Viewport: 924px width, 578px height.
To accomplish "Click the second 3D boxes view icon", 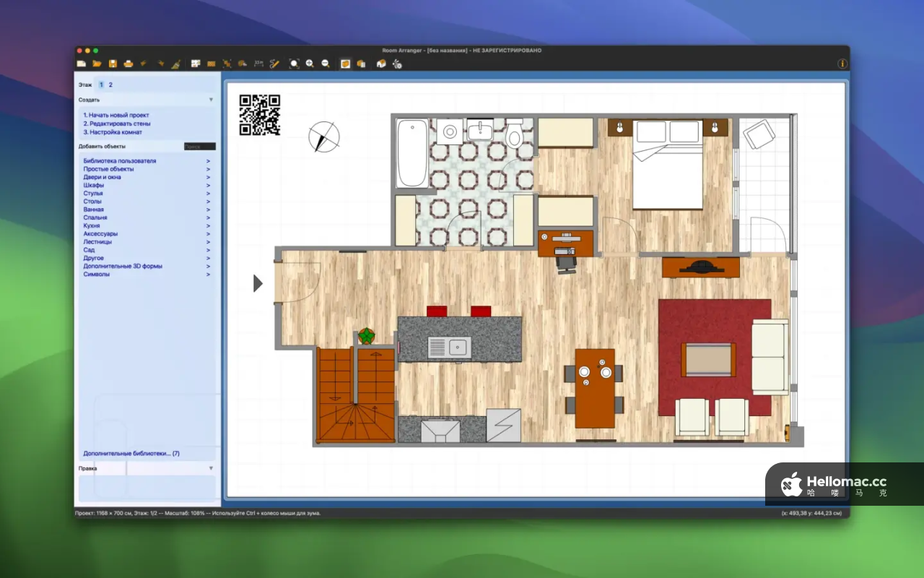I will coord(361,64).
